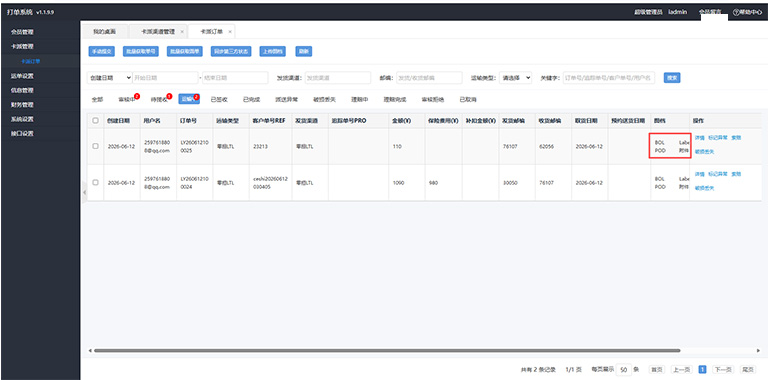The image size is (770, 380).
Task: Open the 运输类型 请选择 dropdown
Action: (515, 78)
